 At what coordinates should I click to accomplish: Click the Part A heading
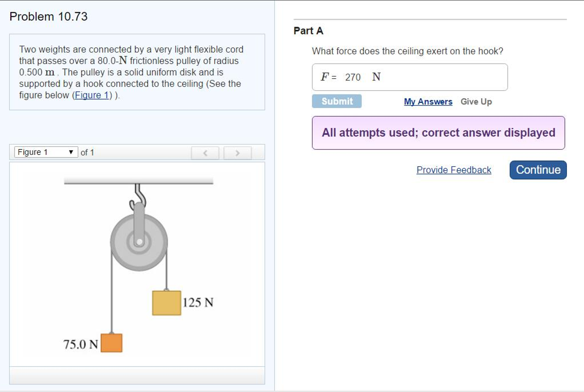[x=308, y=31]
